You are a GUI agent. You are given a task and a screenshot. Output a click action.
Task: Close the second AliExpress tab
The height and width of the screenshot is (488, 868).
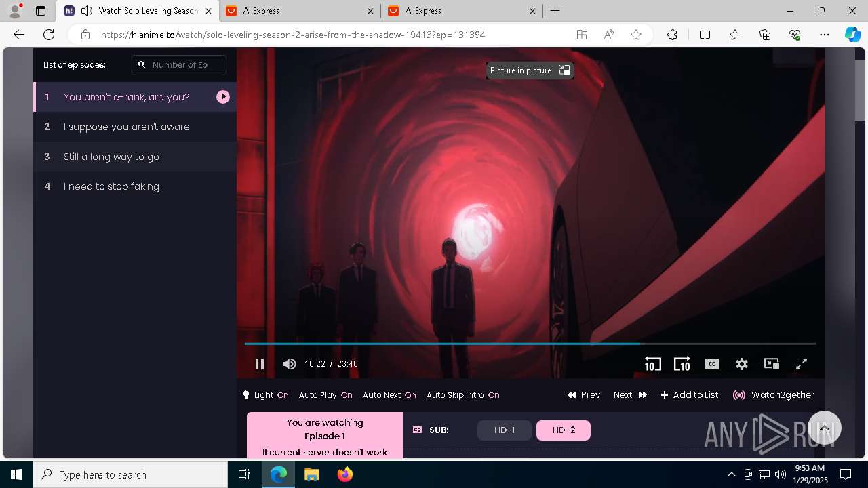[532, 11]
